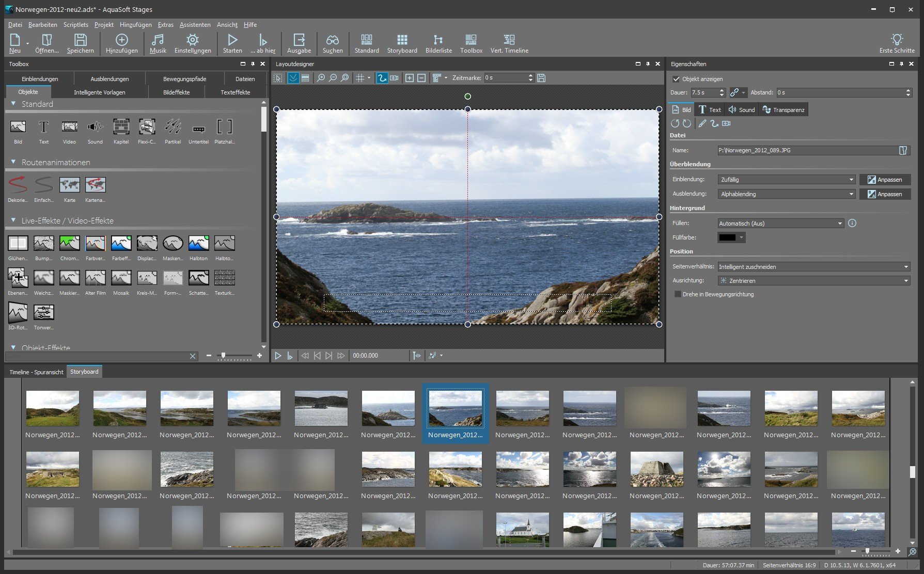Expand the Seitenverhältnis dropdown
This screenshot has width=924, height=574.
[x=813, y=267]
